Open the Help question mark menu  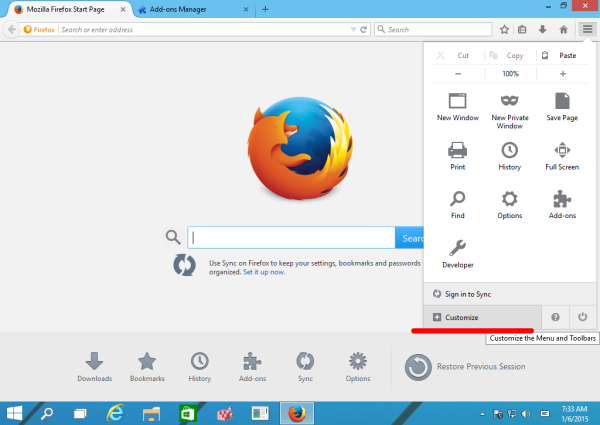pyautogui.click(x=555, y=317)
